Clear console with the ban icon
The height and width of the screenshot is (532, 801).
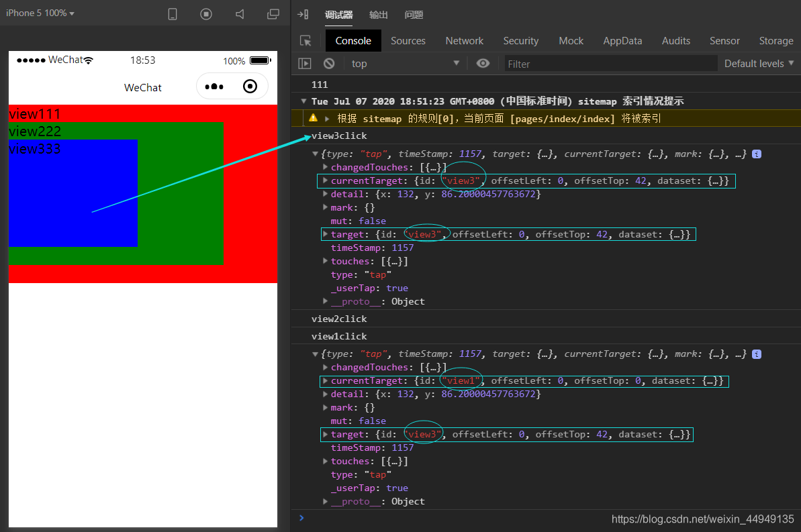[x=329, y=63]
